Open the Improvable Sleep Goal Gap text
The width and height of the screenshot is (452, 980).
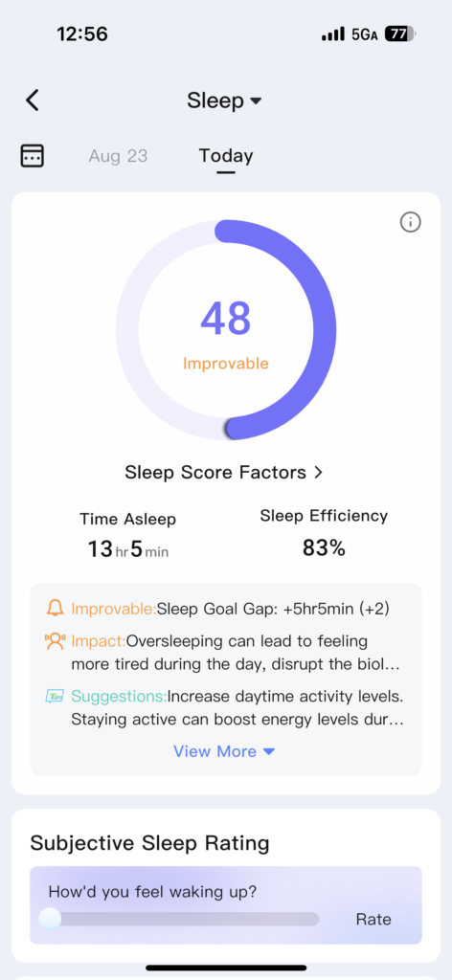230,609
